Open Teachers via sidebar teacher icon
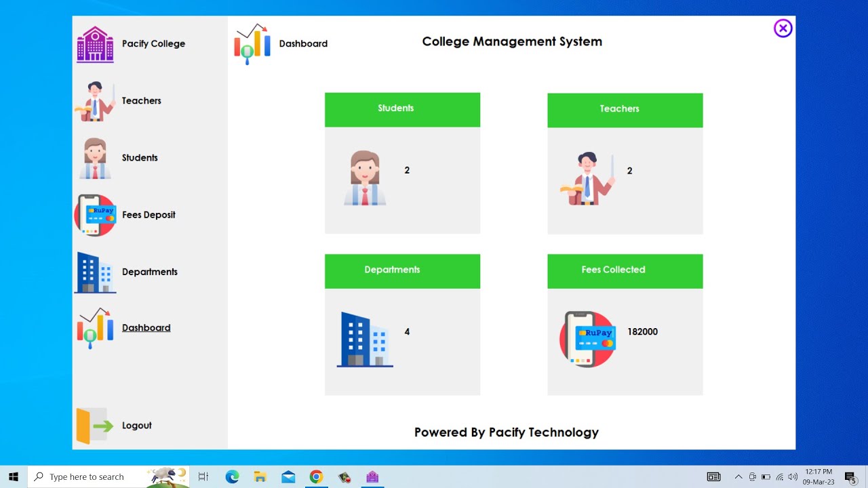Screen dimensions: 868x488 coord(95,101)
